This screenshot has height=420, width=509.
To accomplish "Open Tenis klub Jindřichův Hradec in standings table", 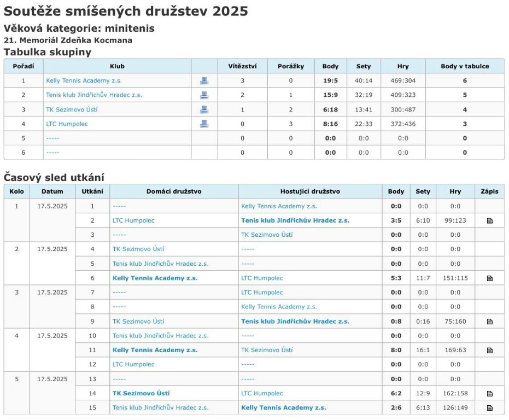I will pos(94,95).
